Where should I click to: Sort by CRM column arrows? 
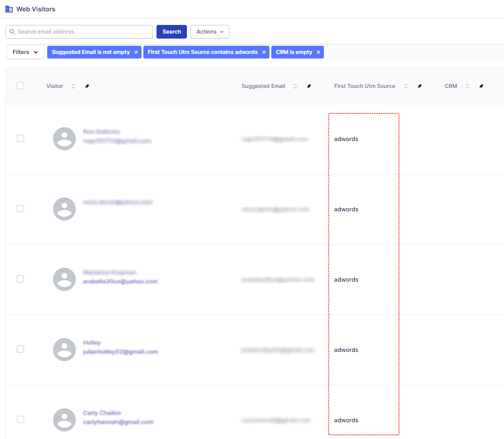467,86
